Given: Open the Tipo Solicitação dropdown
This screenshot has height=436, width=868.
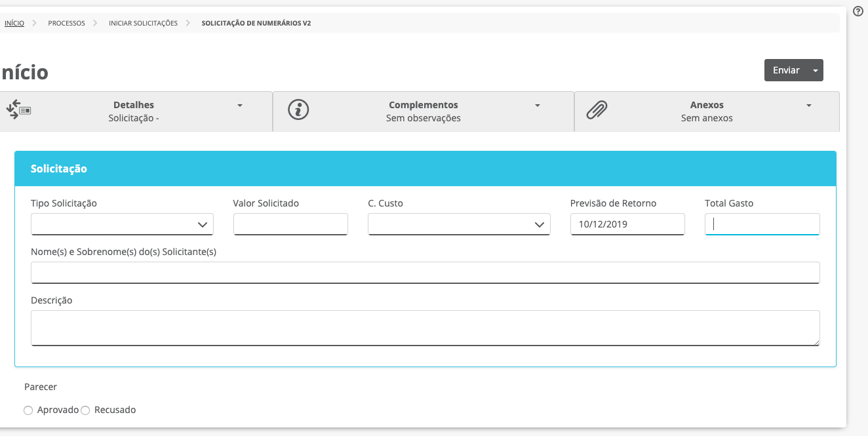Looking at the screenshot, I should tap(122, 224).
